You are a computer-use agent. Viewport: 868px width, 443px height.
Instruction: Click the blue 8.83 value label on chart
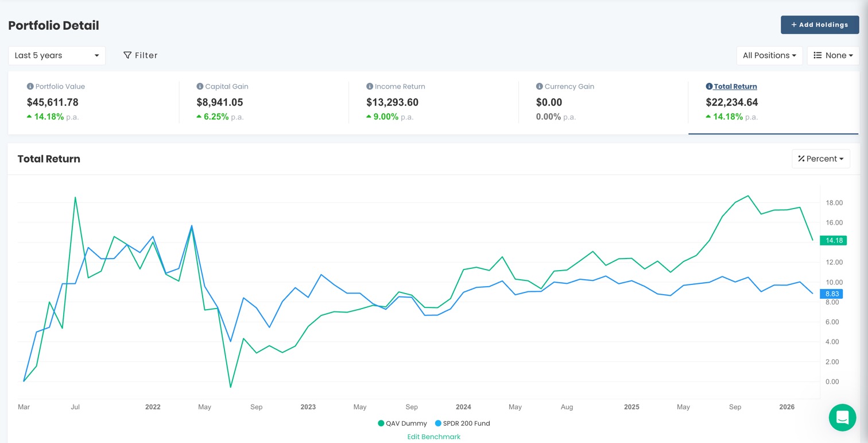click(x=832, y=294)
